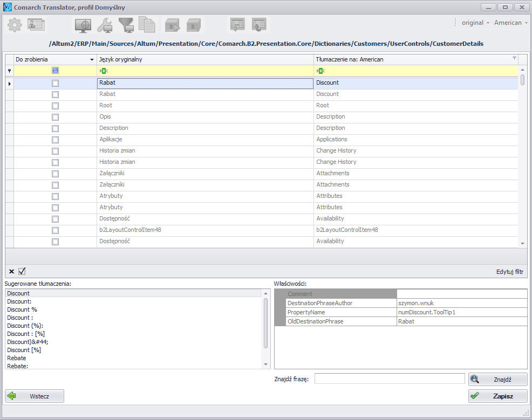
Task: Toggle the Do zrobienia filter row checkbox
Action: coord(55,71)
